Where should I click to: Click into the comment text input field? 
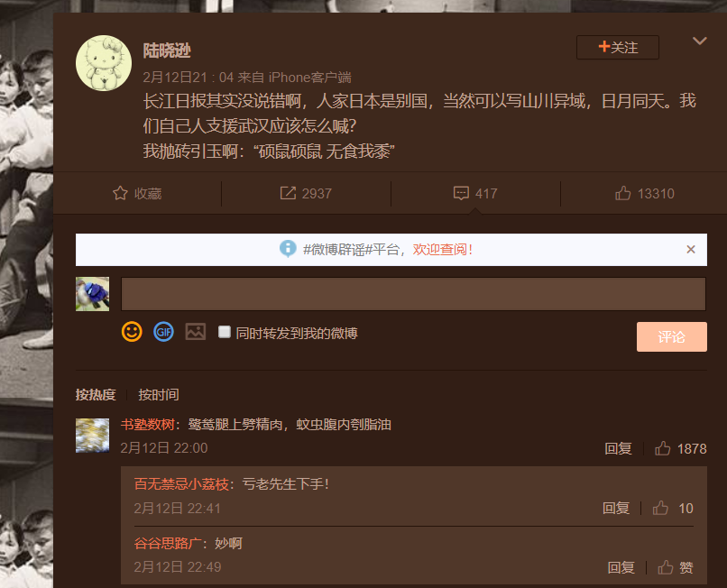tap(414, 294)
